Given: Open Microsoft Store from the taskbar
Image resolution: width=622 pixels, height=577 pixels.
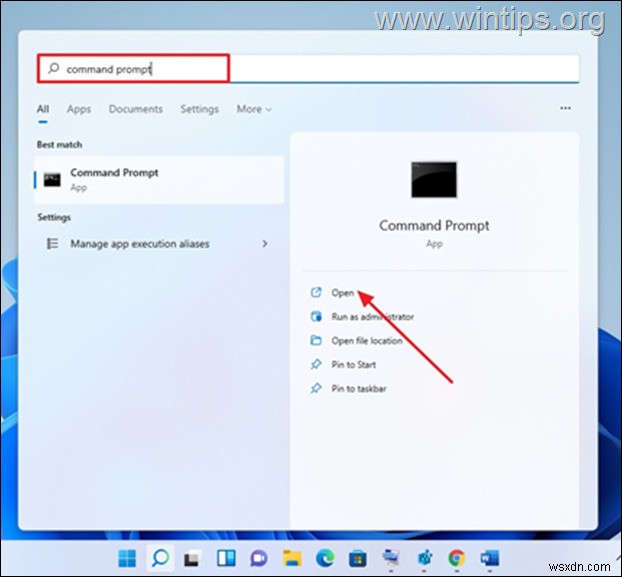Looking at the screenshot, I should 358,559.
